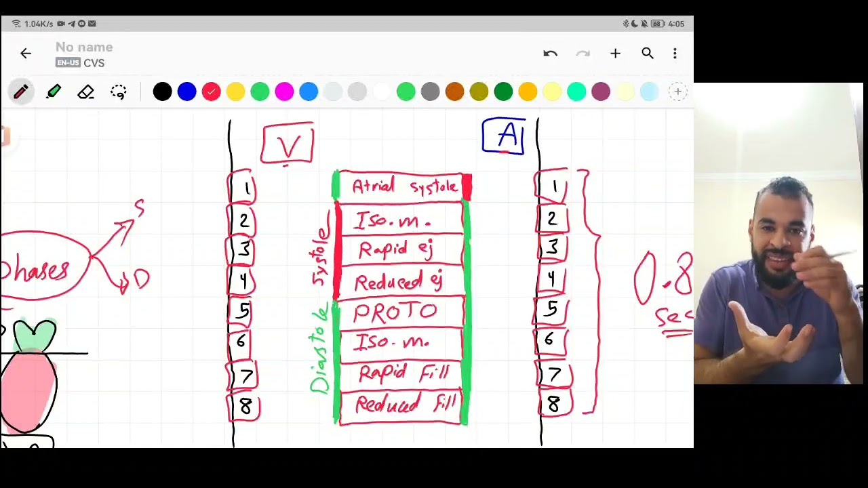The height and width of the screenshot is (488, 868).
Task: Tap the checked red color swatch
Action: [x=211, y=91]
